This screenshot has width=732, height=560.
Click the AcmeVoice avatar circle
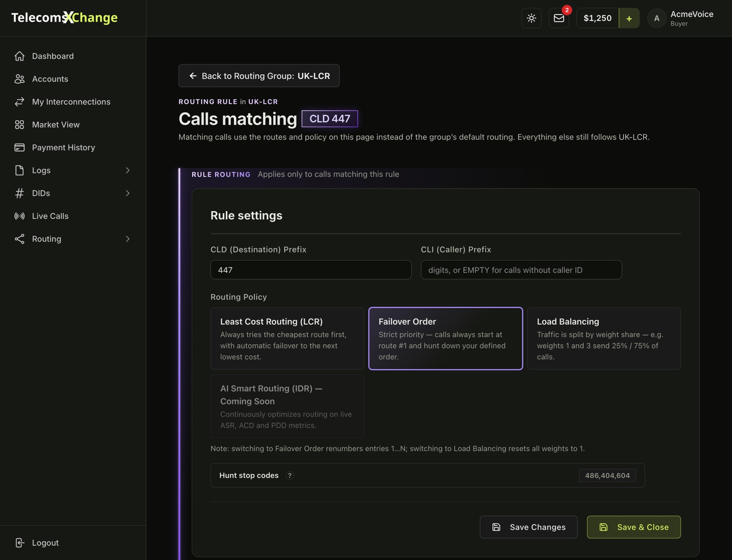pyautogui.click(x=657, y=18)
